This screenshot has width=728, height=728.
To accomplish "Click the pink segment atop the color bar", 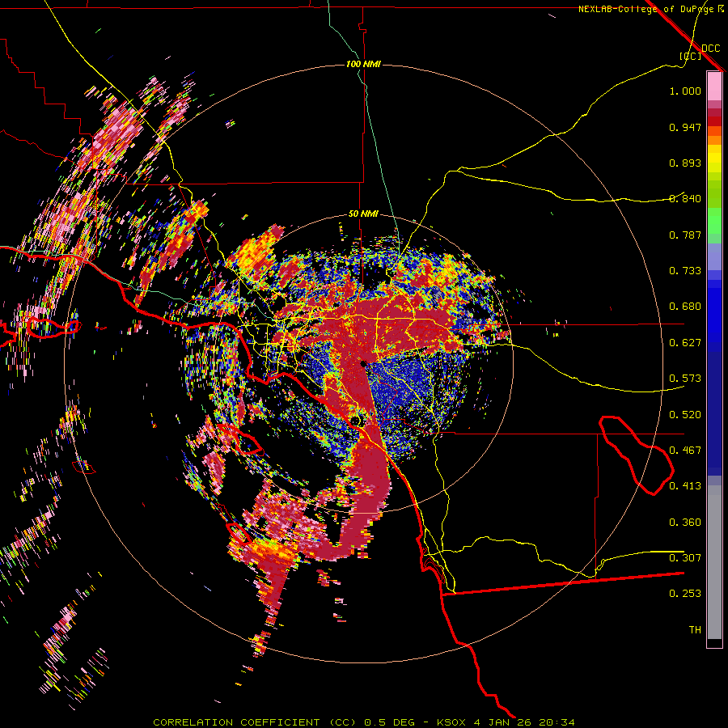I will (714, 87).
